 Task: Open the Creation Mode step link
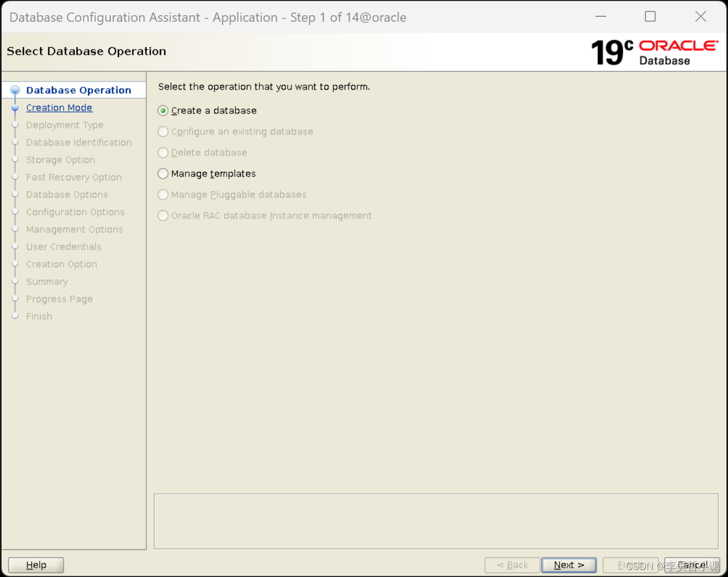click(59, 108)
